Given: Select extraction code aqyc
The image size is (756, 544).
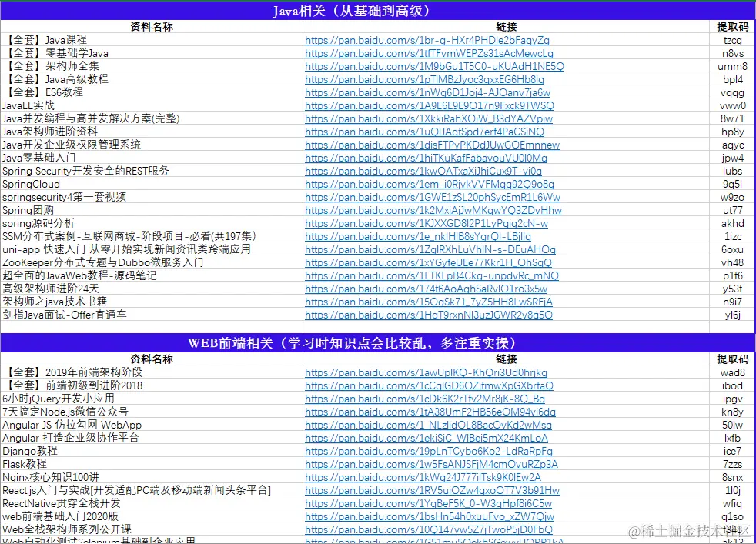Looking at the screenshot, I should click(x=732, y=145).
